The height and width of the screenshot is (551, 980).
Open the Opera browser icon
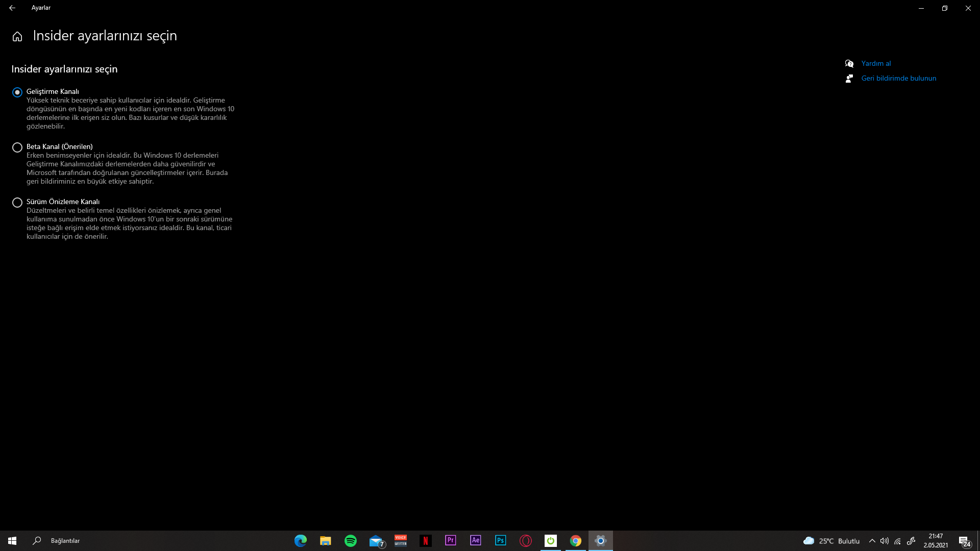(526, 541)
